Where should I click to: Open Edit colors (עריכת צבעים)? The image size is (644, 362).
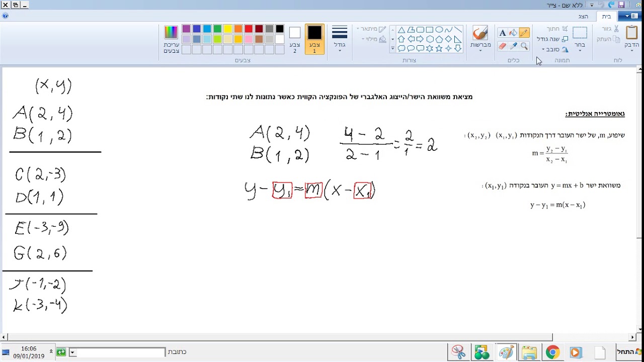[171, 39]
